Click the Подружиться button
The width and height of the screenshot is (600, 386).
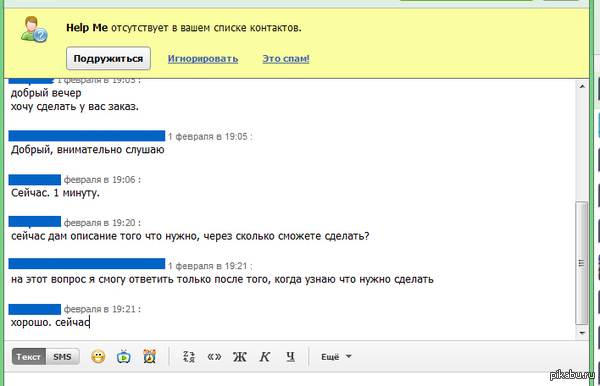pyautogui.click(x=108, y=59)
